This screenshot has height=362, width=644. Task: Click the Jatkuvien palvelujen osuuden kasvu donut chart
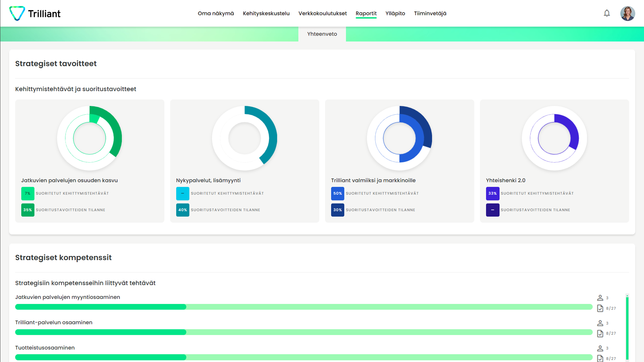(x=90, y=138)
